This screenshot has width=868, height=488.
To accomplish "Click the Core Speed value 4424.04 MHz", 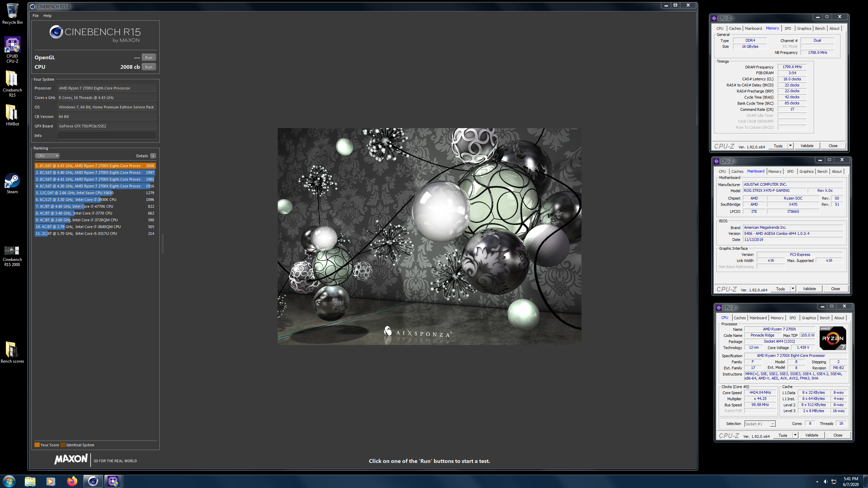I will [760, 392].
